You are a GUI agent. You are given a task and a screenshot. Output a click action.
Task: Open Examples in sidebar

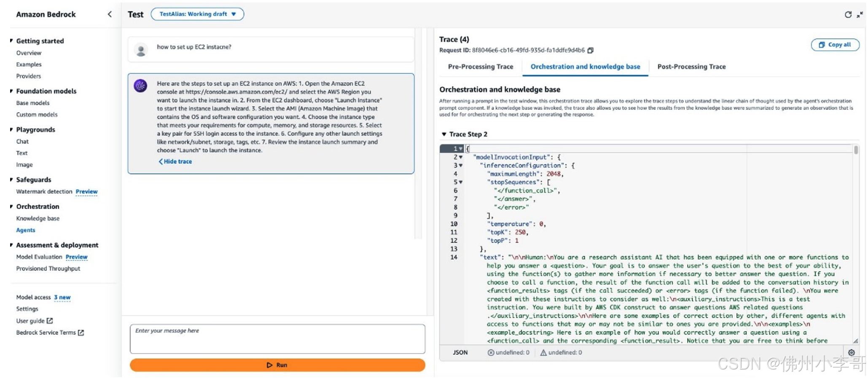pos(29,65)
